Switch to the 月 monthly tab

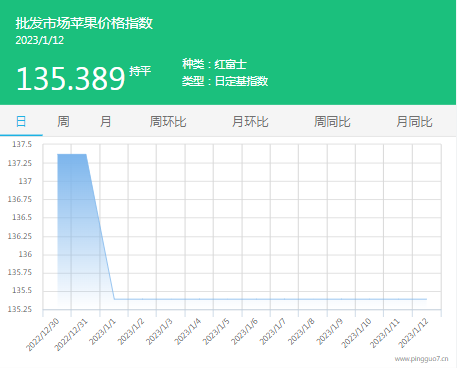coord(106,121)
